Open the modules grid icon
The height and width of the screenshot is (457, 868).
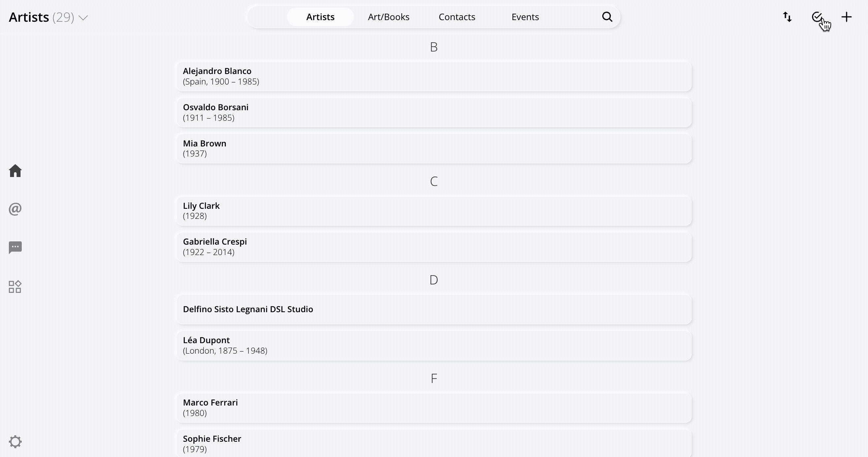[15, 286]
